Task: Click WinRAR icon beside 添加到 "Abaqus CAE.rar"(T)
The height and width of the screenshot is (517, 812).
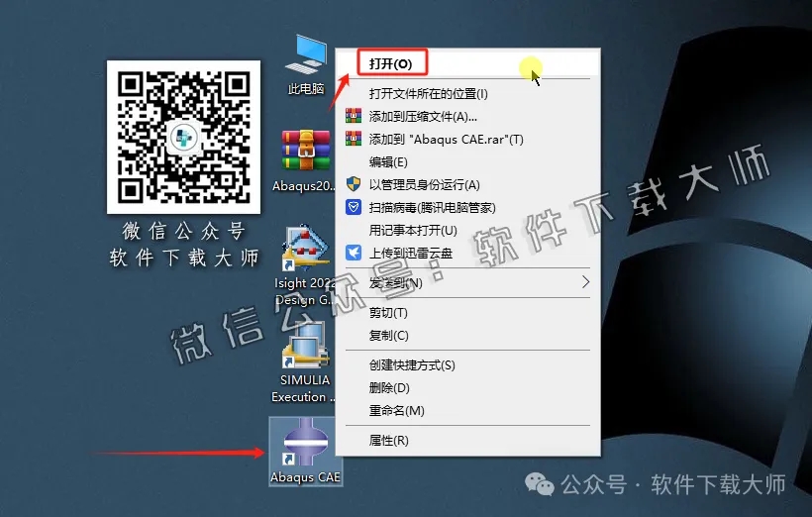Action: [x=354, y=139]
